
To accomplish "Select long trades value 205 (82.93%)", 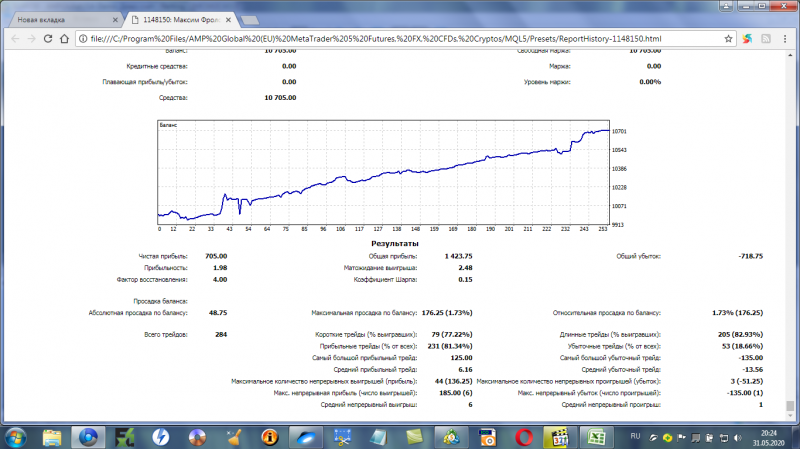I will pos(740,335).
